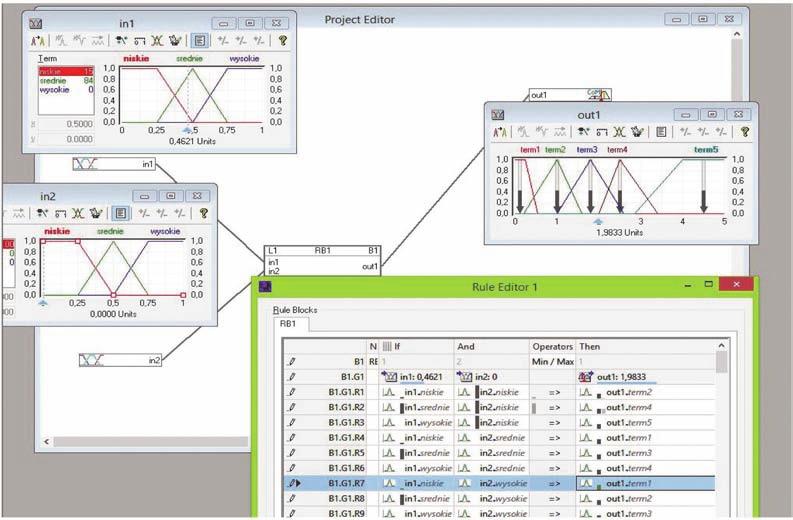Click the And column header in Rule Editor
Viewport: 793px width, 520px height.
(x=492, y=346)
